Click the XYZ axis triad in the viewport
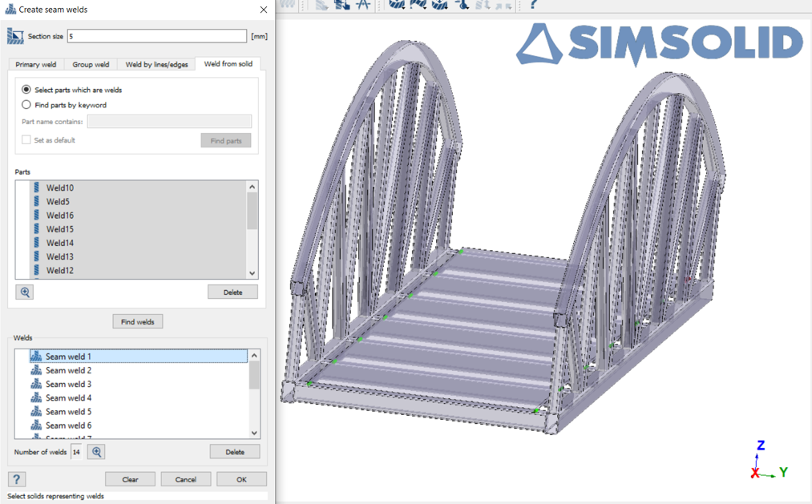The width and height of the screenshot is (812, 504). pos(766,462)
